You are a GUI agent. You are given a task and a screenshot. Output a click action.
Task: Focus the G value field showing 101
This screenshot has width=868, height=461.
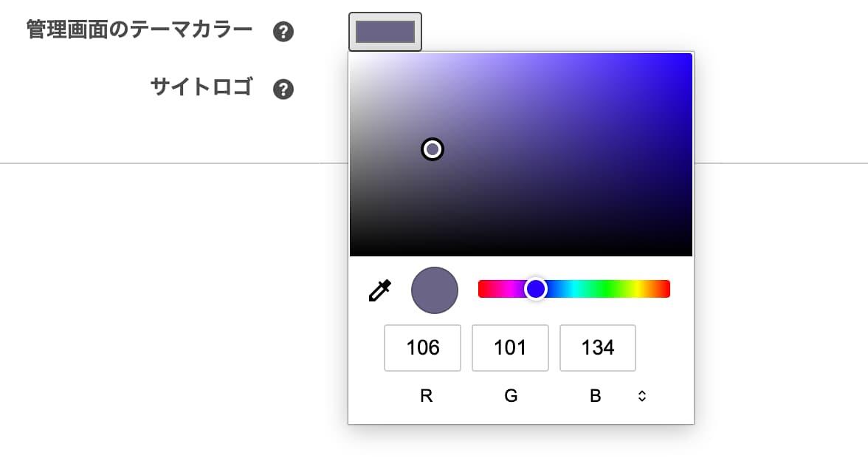[510, 348]
